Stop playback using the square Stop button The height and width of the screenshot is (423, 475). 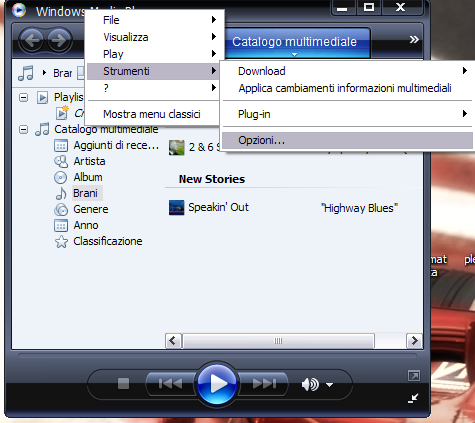(123, 383)
